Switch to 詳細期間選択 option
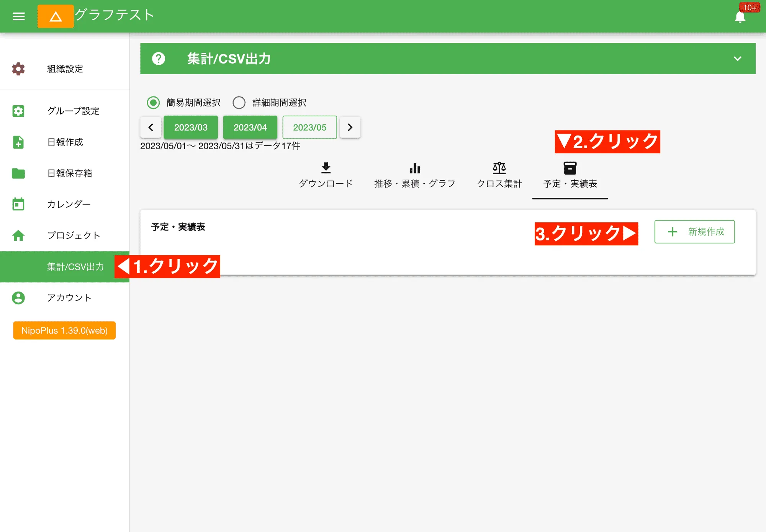 point(239,103)
